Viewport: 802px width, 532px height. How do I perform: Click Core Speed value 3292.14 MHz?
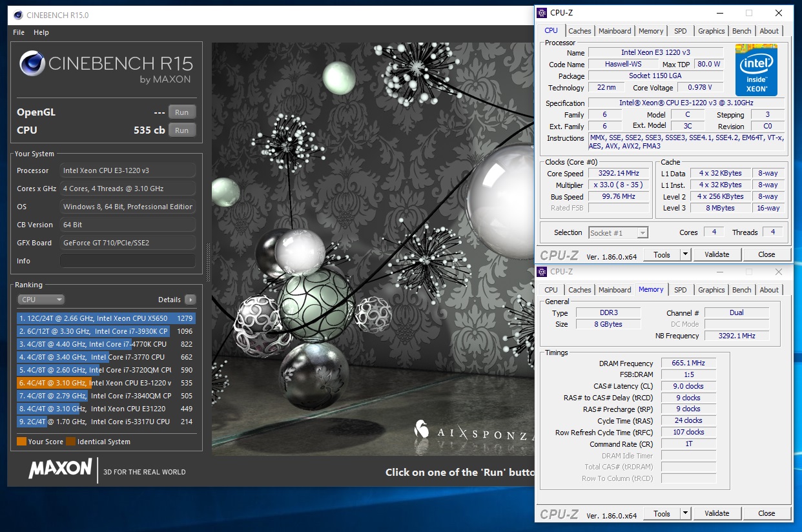(x=619, y=174)
